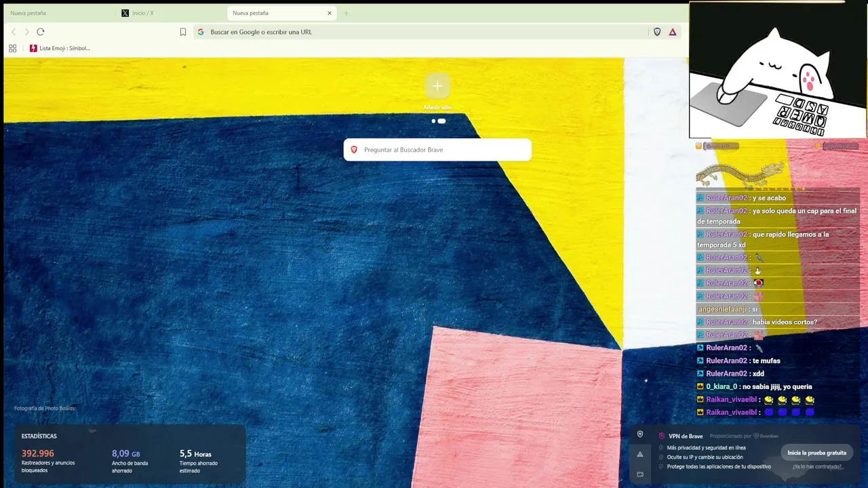Reload the page with the refresh icon
The image size is (868, 488).
click(41, 32)
